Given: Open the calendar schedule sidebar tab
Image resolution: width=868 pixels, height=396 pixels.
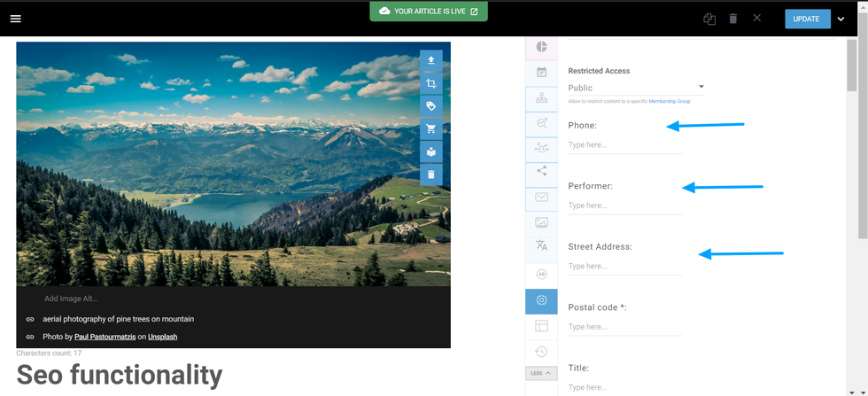Looking at the screenshot, I should [x=541, y=73].
